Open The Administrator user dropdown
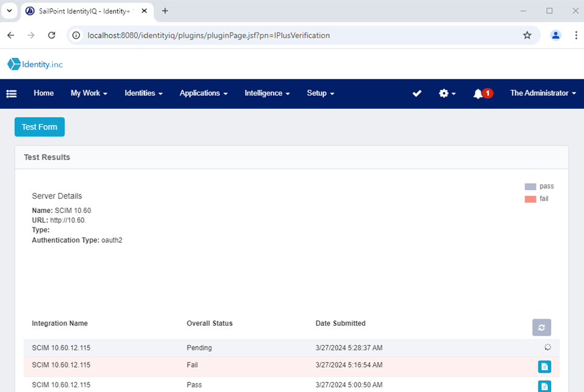This screenshot has height=392, width=584. coord(543,93)
